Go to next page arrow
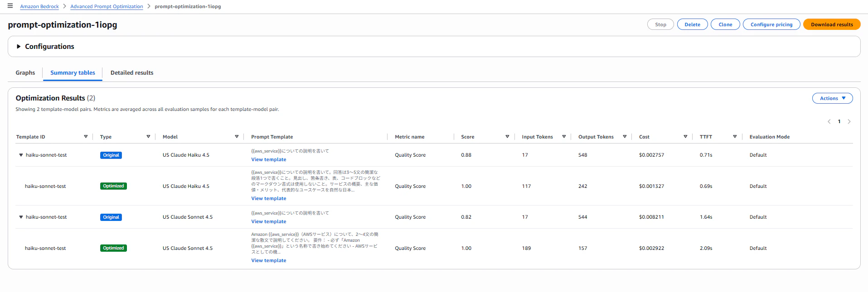The image size is (868, 292). [x=849, y=121]
